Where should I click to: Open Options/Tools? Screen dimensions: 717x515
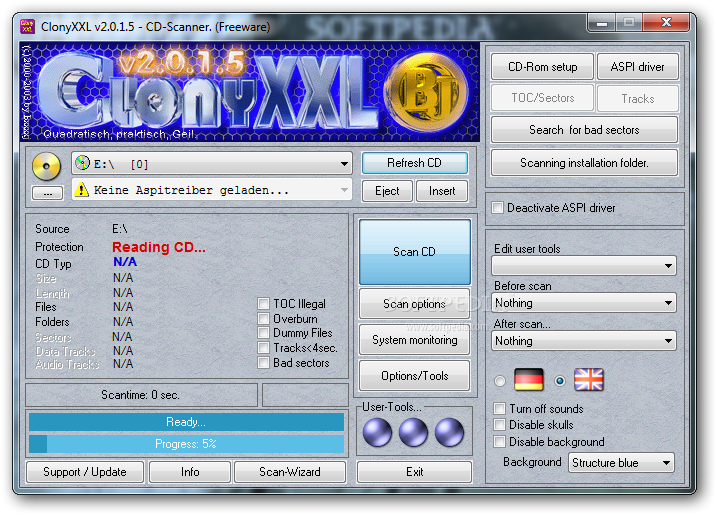point(415,376)
